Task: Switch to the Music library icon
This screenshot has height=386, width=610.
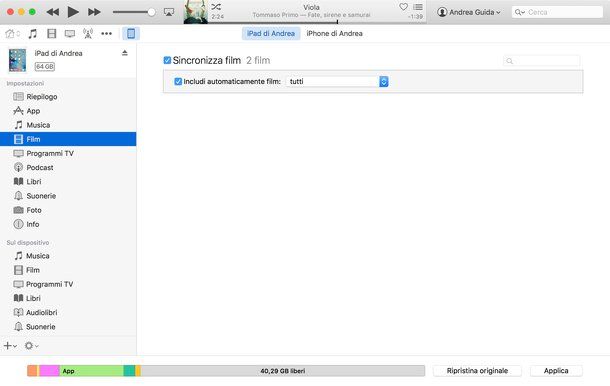Action: [x=33, y=34]
